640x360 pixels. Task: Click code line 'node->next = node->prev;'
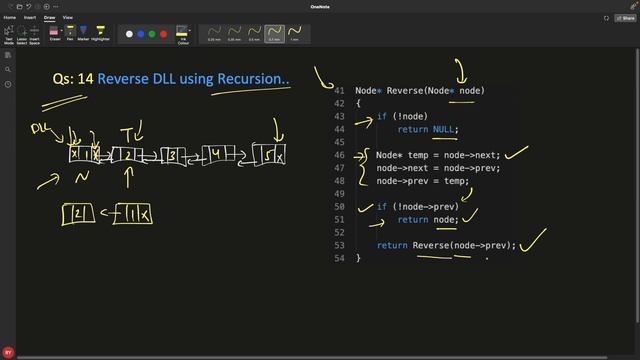[x=438, y=168]
